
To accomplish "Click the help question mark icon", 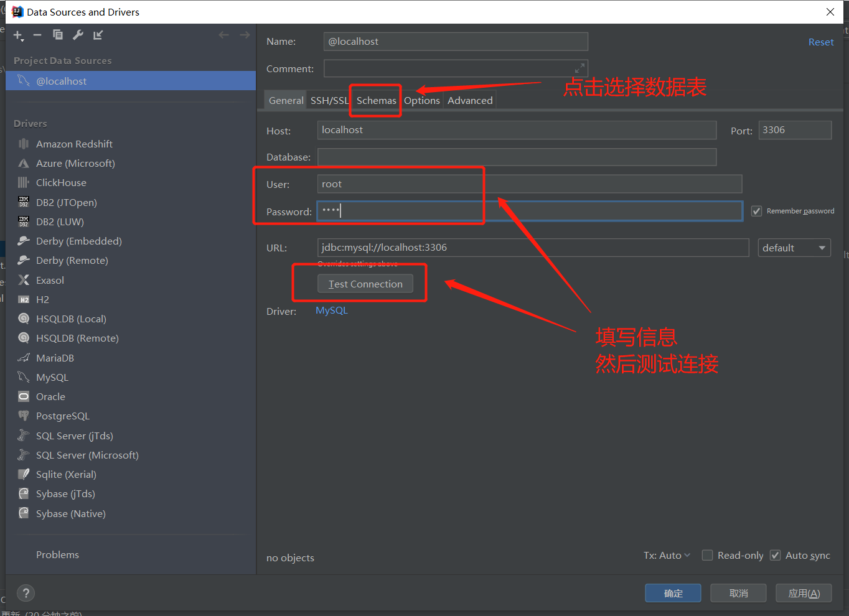I will (26, 593).
